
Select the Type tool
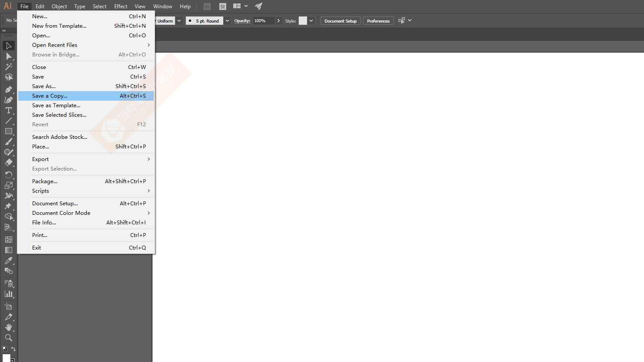[x=9, y=111]
